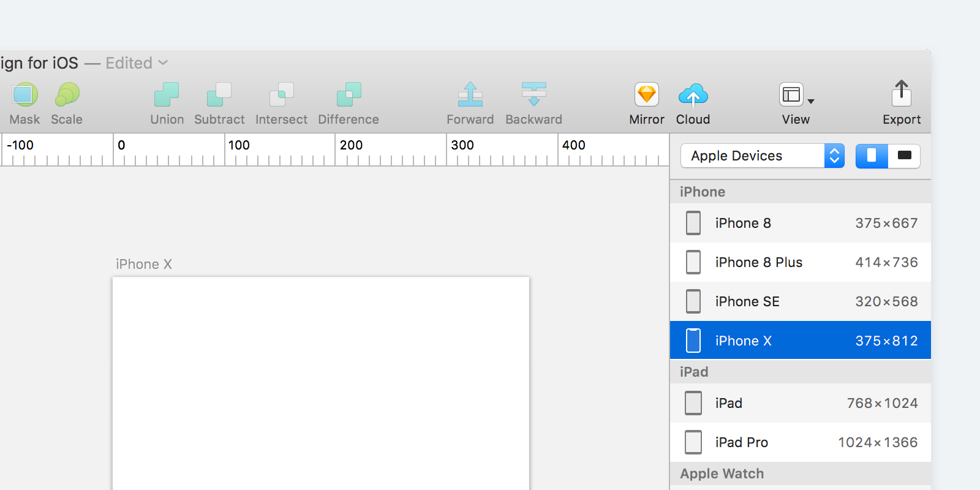Click the iPhone X device icon

coord(693,341)
